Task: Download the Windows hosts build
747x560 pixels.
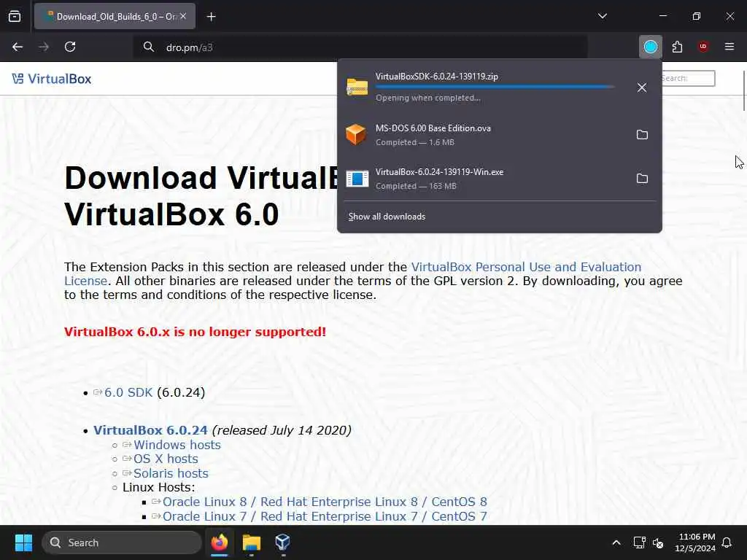Action: click(x=177, y=445)
